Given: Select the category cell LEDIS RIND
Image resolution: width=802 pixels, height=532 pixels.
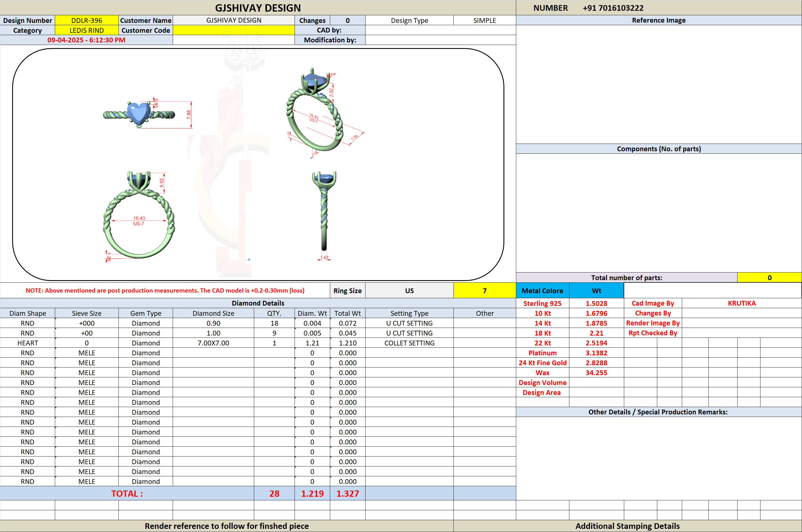Looking at the screenshot, I should pyautogui.click(x=87, y=30).
